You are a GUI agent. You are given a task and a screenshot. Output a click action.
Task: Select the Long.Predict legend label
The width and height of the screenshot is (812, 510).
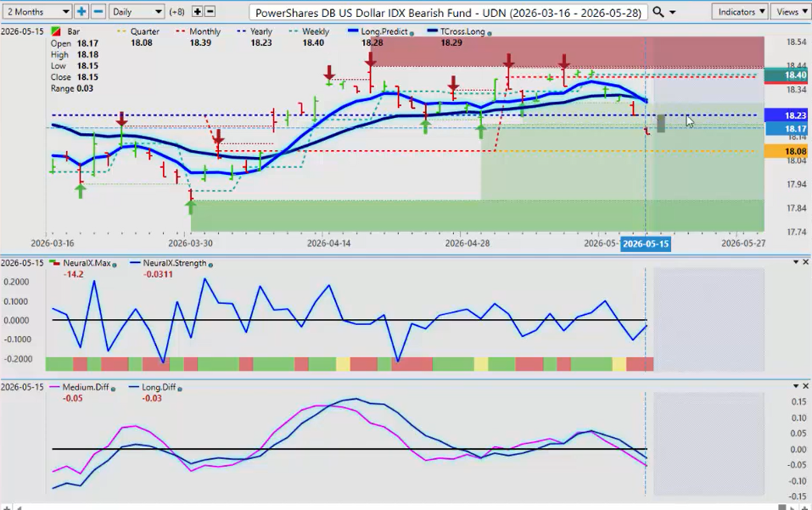(x=384, y=31)
